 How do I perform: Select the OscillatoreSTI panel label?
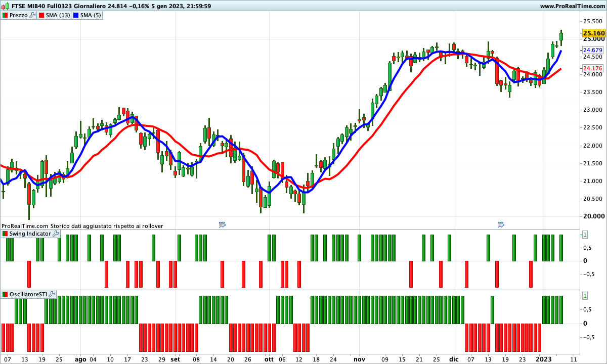pyautogui.click(x=28, y=294)
